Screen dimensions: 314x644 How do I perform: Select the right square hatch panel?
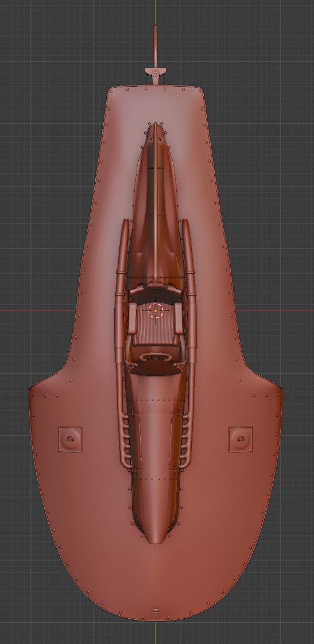point(241,439)
